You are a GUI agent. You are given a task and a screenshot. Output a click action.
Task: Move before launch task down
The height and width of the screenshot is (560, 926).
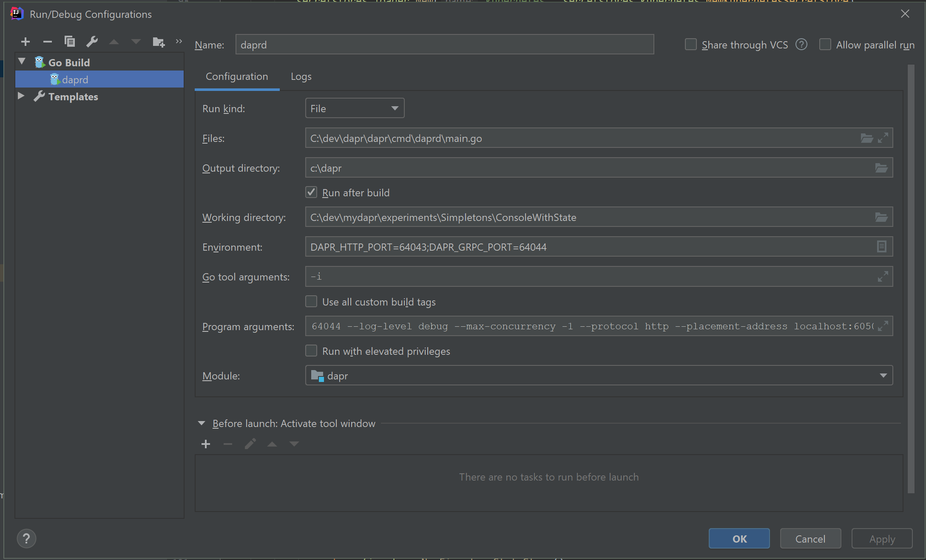point(294,444)
